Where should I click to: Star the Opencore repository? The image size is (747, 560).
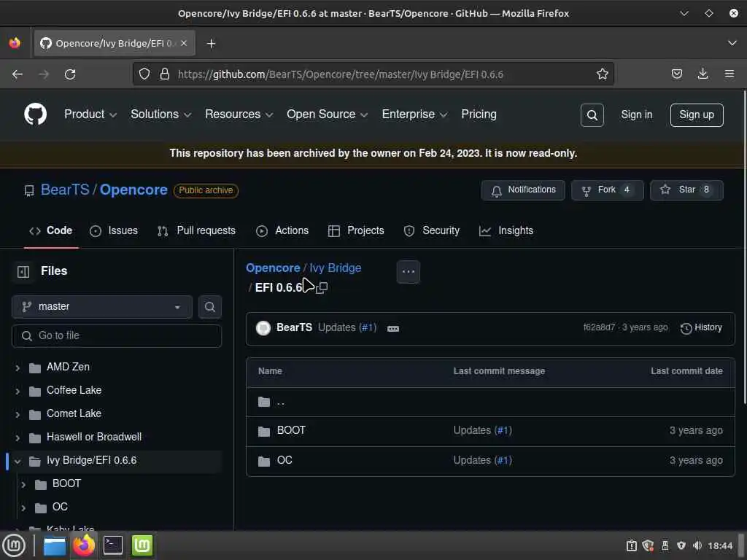point(686,190)
